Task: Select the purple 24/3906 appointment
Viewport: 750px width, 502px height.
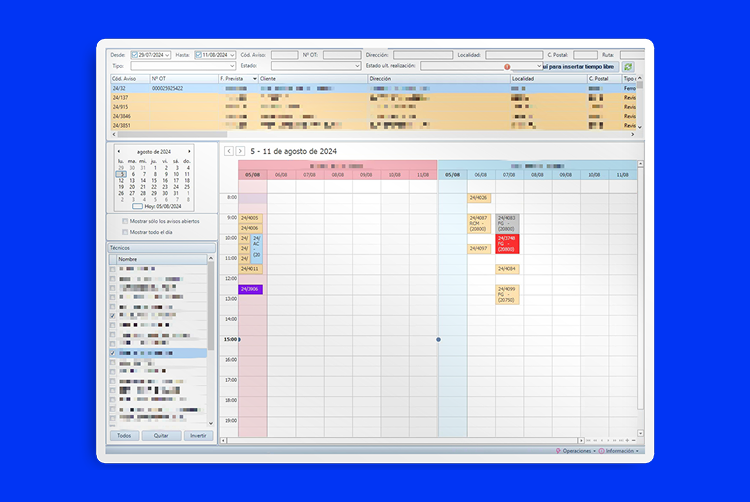Action: [x=250, y=289]
